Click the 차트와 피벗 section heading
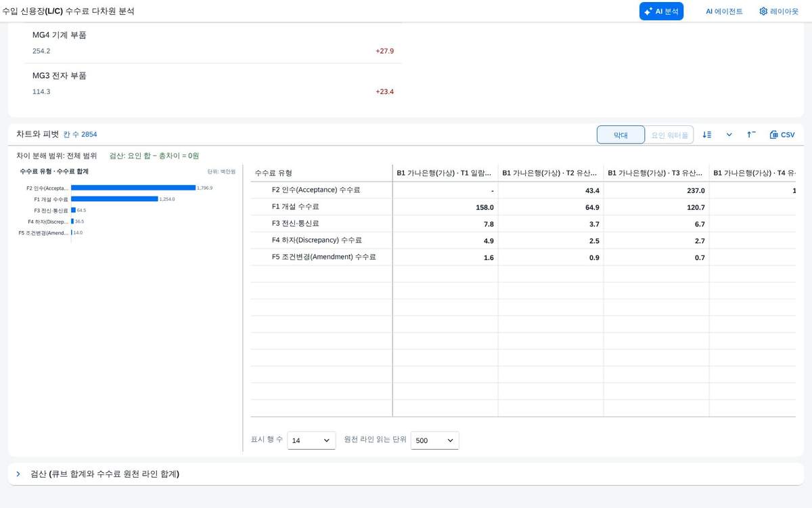The image size is (812, 508). (x=38, y=134)
